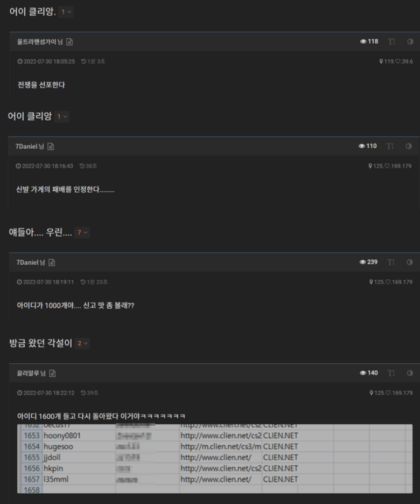The image size is (420, 504).
Task: Toggle contrast icon in 239-view post header
Action: [409, 263]
